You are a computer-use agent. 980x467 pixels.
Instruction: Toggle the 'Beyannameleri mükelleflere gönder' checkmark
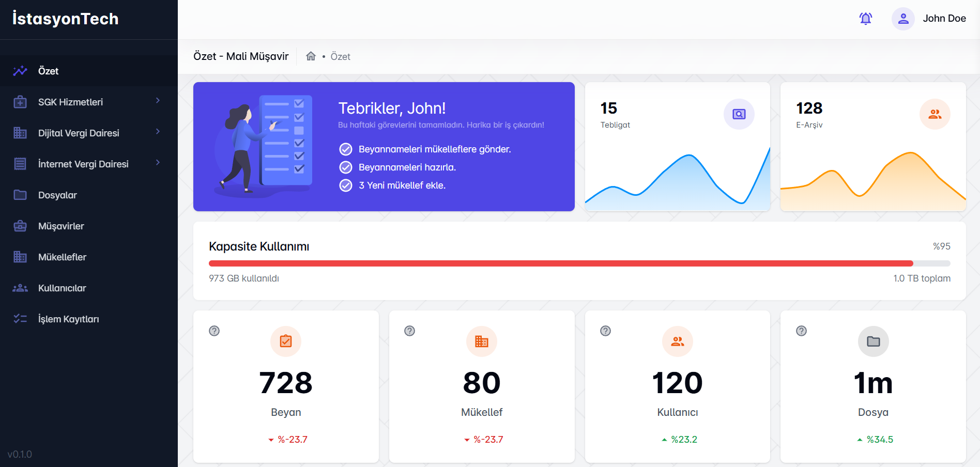click(x=346, y=149)
